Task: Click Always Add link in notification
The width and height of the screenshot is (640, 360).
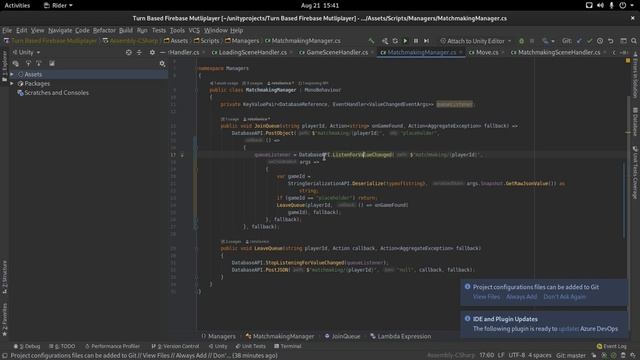Action: 521,297
